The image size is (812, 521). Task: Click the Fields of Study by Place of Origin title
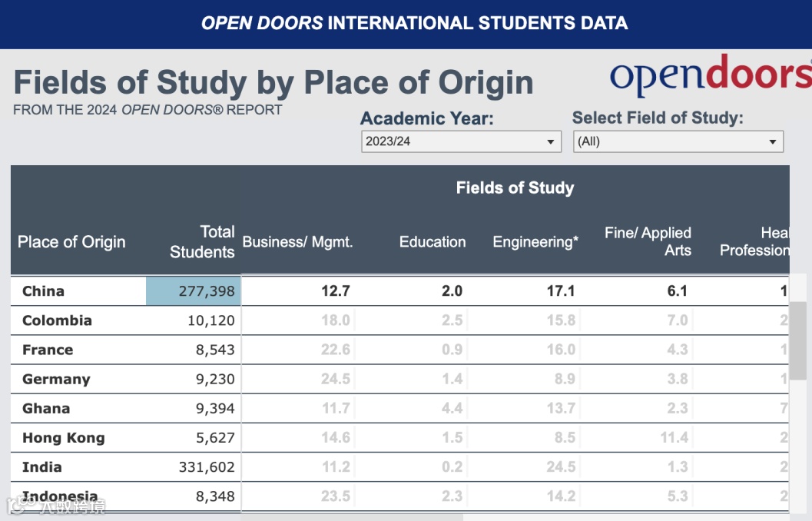(x=273, y=83)
